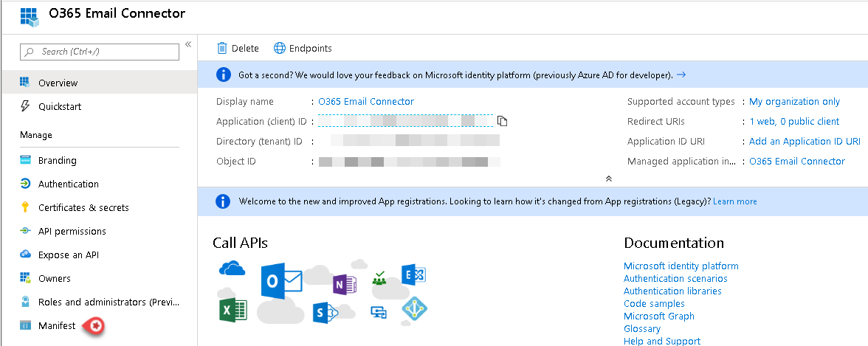
Task: Click the OneNote icon under Call APIs
Action: click(x=344, y=283)
